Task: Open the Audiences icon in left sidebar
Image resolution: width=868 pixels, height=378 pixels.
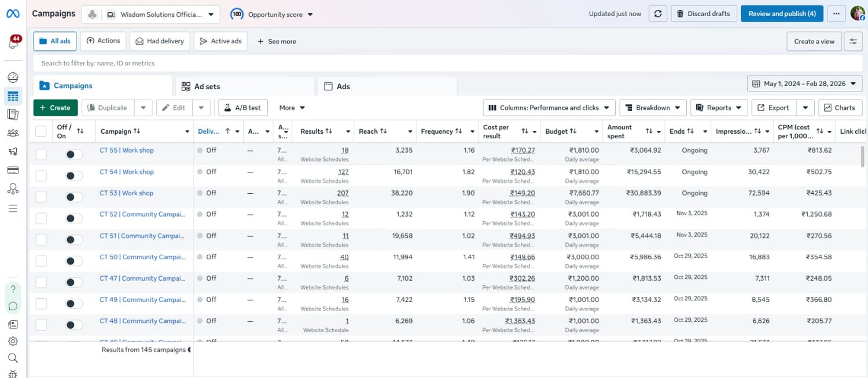Action: 13,133
